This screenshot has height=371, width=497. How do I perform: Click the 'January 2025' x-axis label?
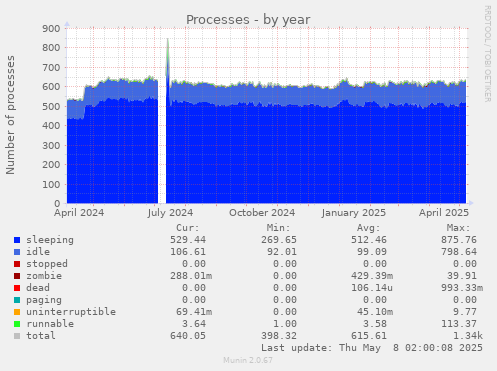tap(354, 213)
